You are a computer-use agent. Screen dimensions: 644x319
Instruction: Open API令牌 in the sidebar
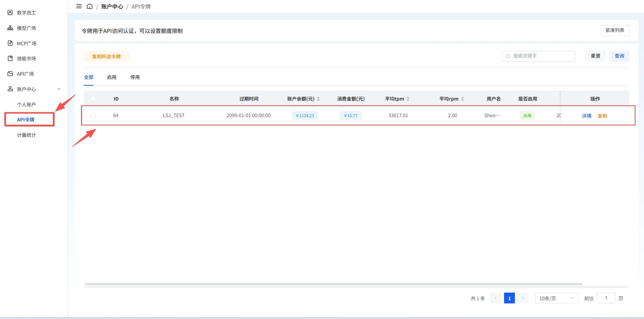coord(26,120)
